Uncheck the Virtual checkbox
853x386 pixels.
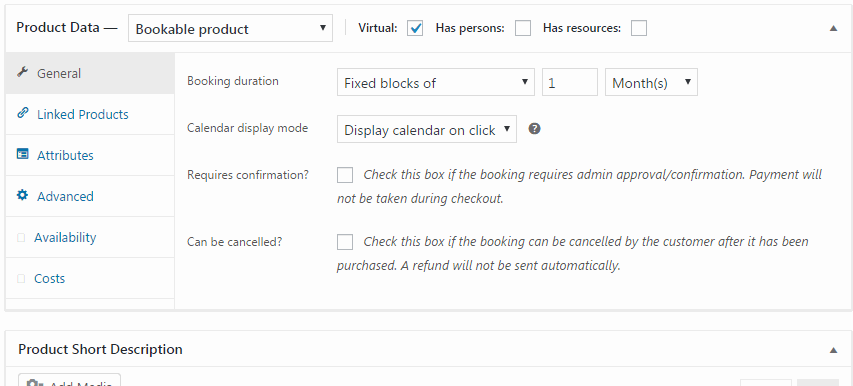[x=415, y=28]
